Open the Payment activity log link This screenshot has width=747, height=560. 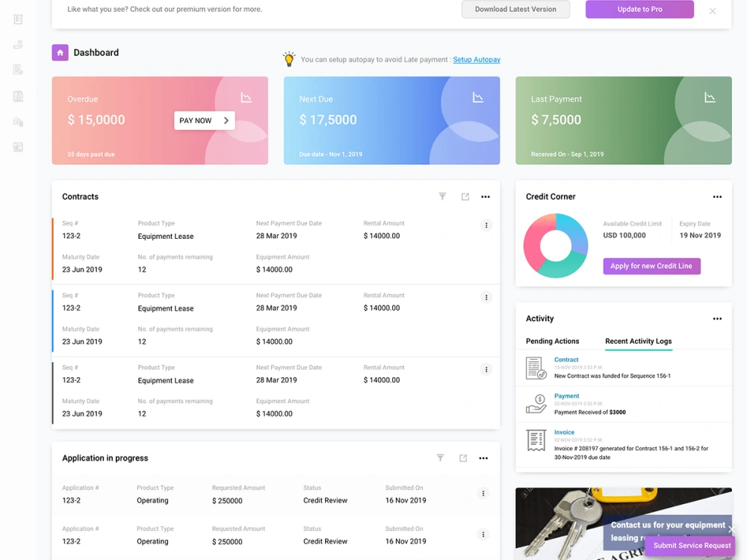[566, 396]
